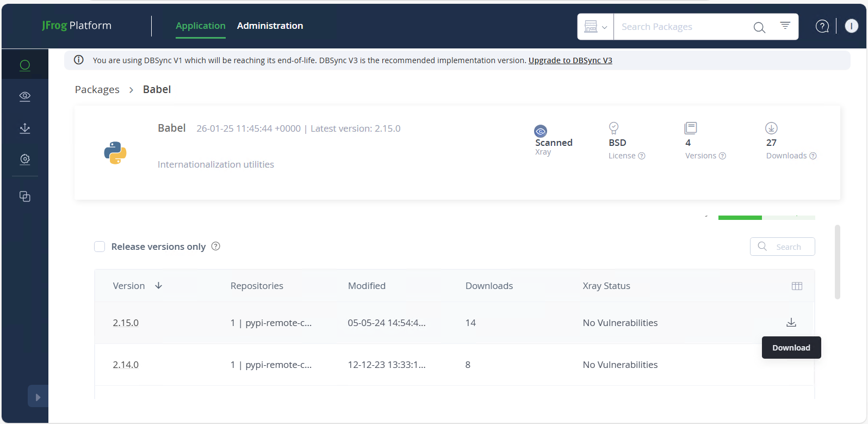868x424 pixels.
Task: Go to Packages breadcrumb link
Action: point(97,89)
